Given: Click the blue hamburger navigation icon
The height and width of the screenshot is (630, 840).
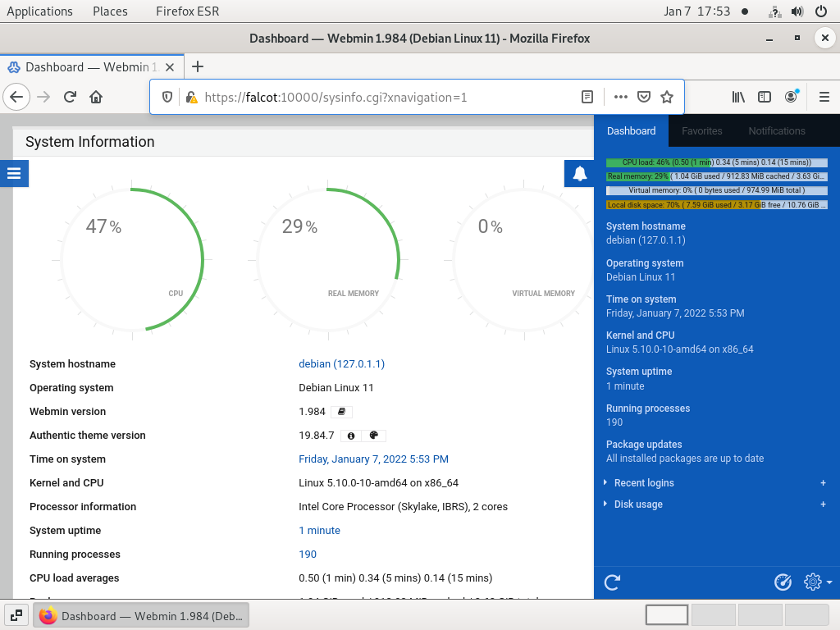Looking at the screenshot, I should point(13,173).
